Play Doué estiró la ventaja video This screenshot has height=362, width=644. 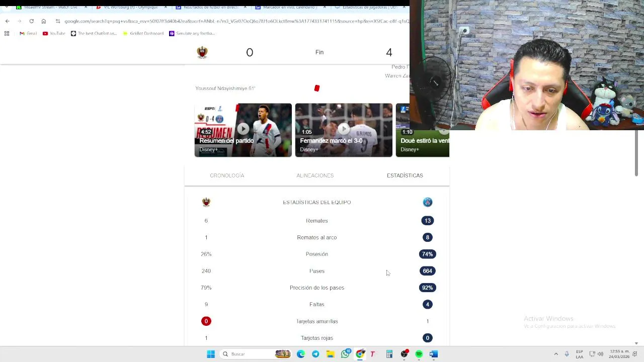[423, 130]
